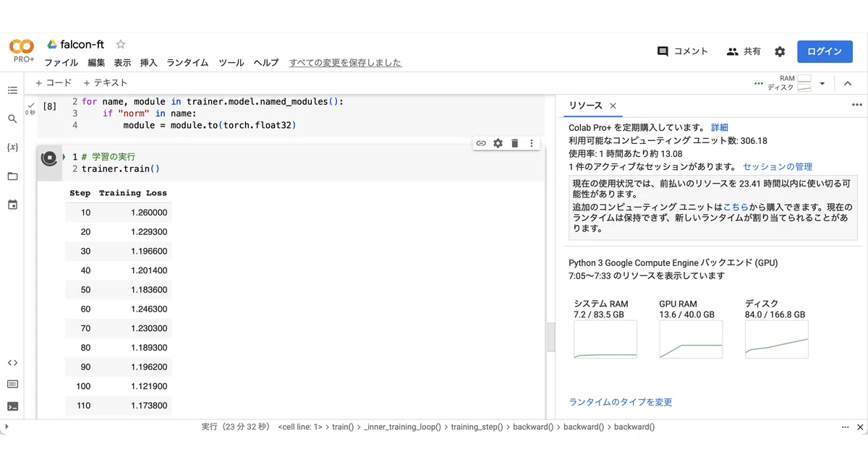Screen dimensions: 868x467
Task: Open the cell's more actions menu
Action: (532, 143)
